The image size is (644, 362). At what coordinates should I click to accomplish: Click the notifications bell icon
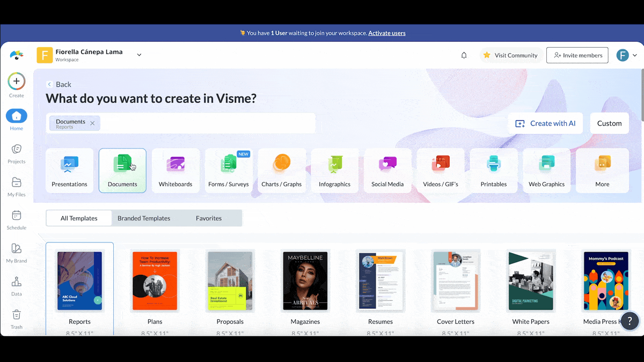click(x=464, y=55)
